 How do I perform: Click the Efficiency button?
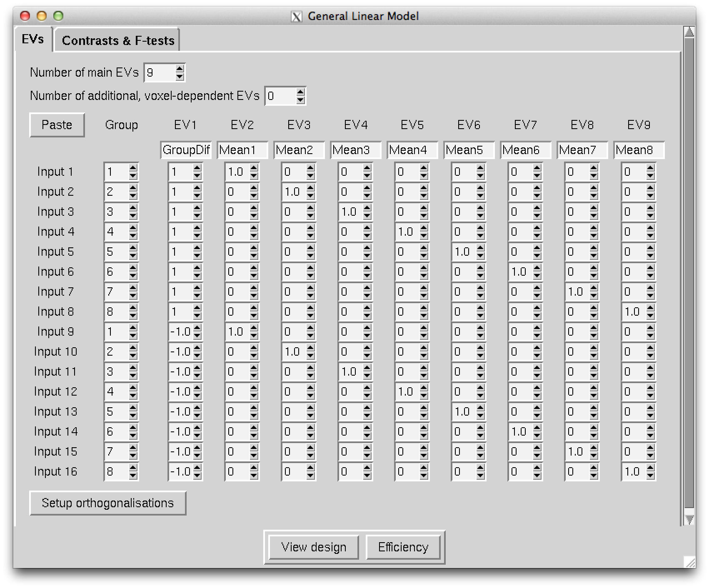[403, 547]
